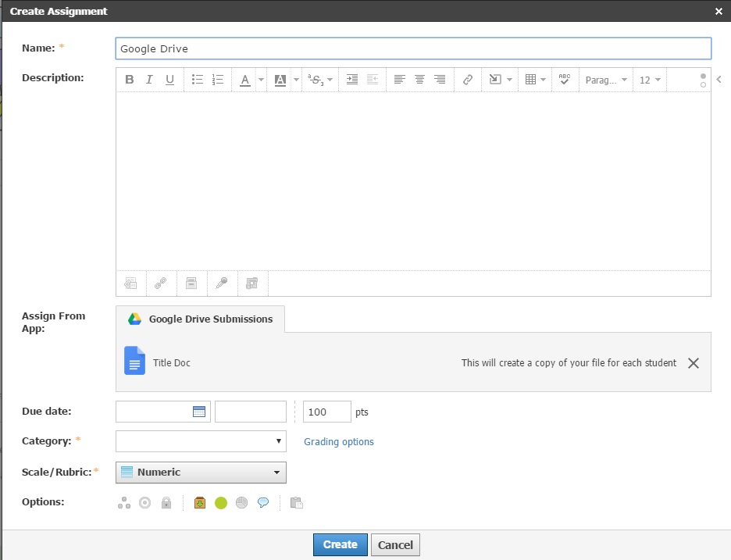Toggle underline text formatting
This screenshot has width=731, height=560.
[169, 80]
